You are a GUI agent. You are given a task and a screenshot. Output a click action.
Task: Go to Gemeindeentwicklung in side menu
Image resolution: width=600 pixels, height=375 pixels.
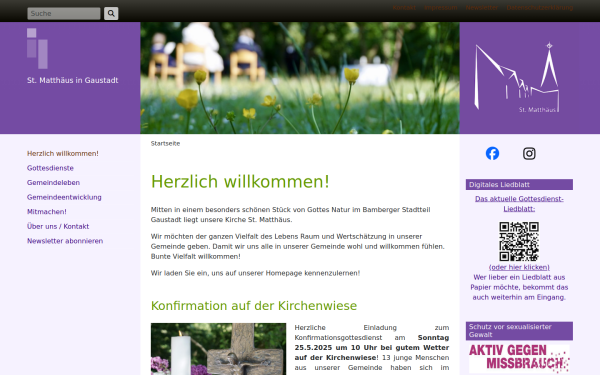point(64,197)
